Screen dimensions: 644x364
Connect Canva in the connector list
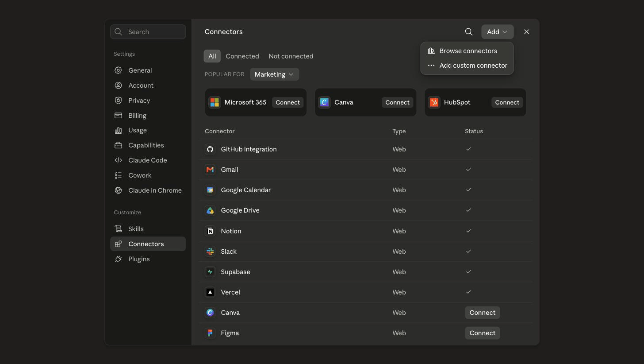tap(482, 313)
